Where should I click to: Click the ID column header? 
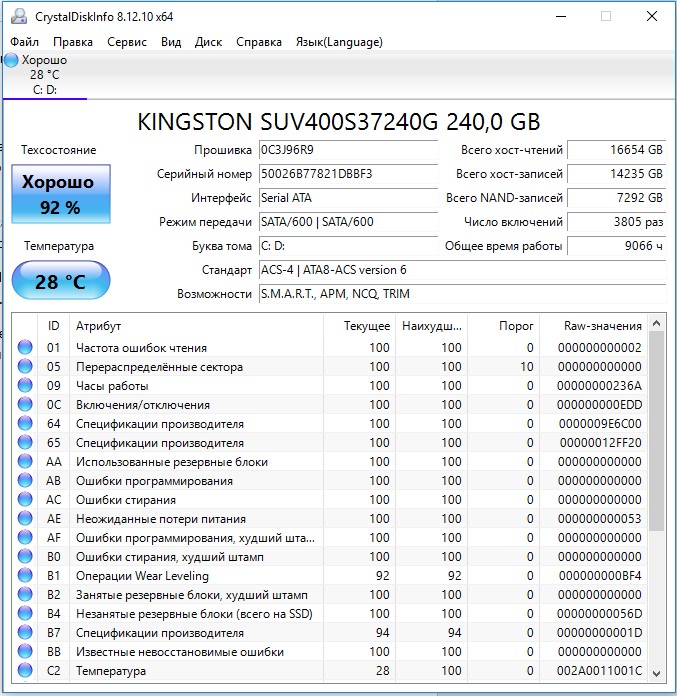click(53, 326)
